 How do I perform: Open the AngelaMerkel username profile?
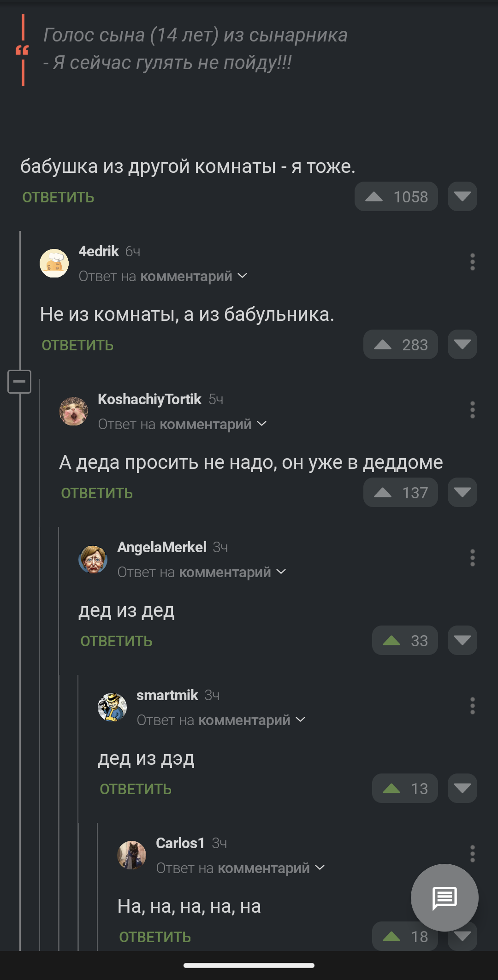pos(162,547)
